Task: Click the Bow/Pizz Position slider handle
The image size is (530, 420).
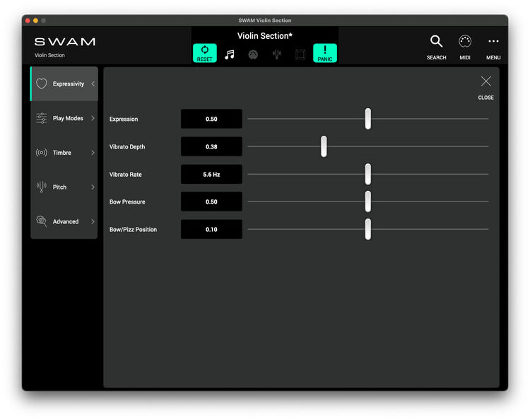Action: tap(368, 229)
